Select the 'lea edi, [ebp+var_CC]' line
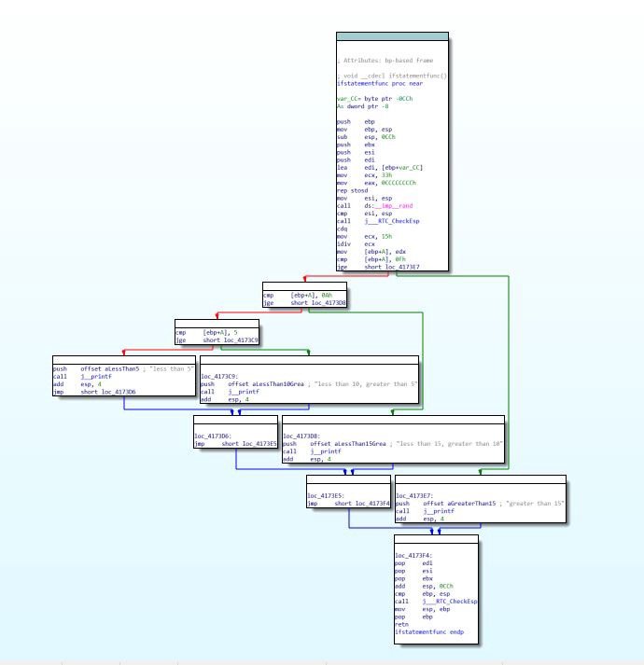 coord(380,168)
